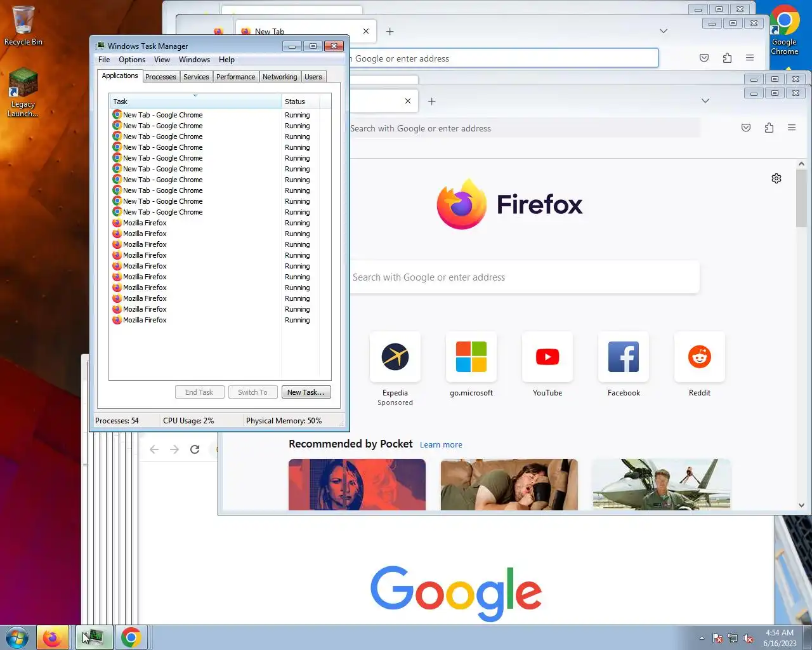This screenshot has width=812, height=650.
Task: Open Legacy Launcher desktop shortcut
Action: pyautogui.click(x=23, y=93)
